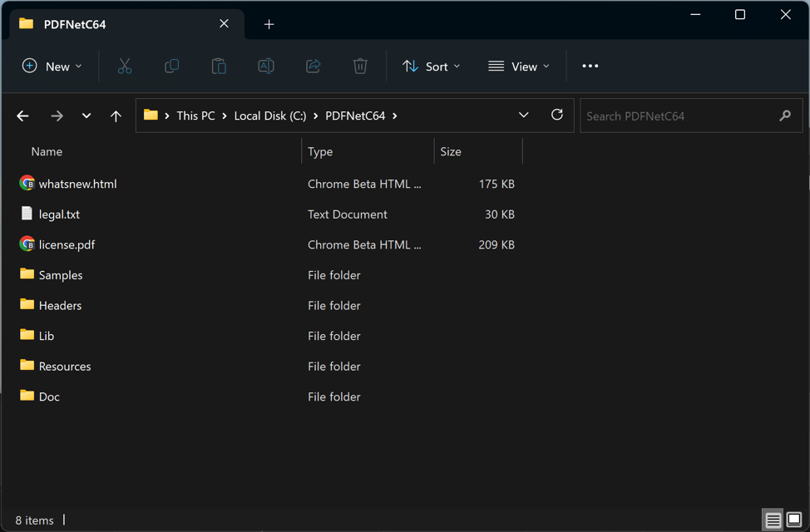
Task: Click the Rename icon in toolbar
Action: [265, 66]
